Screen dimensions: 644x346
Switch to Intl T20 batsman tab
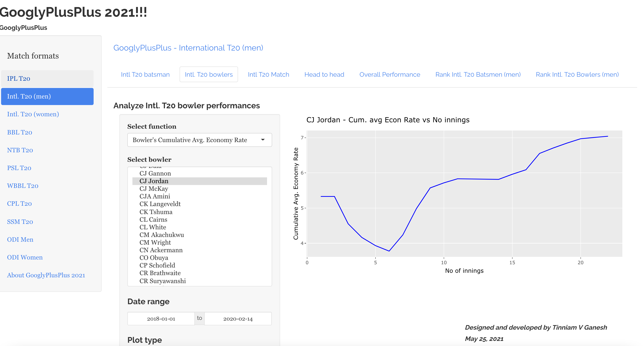145,75
